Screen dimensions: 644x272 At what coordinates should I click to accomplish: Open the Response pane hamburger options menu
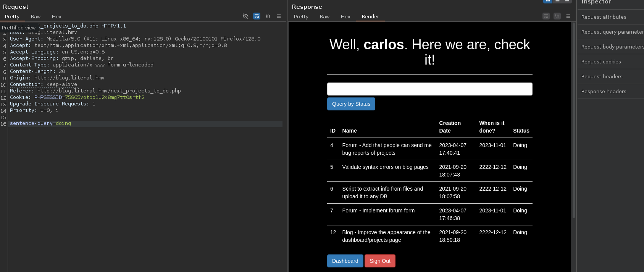pyautogui.click(x=568, y=16)
